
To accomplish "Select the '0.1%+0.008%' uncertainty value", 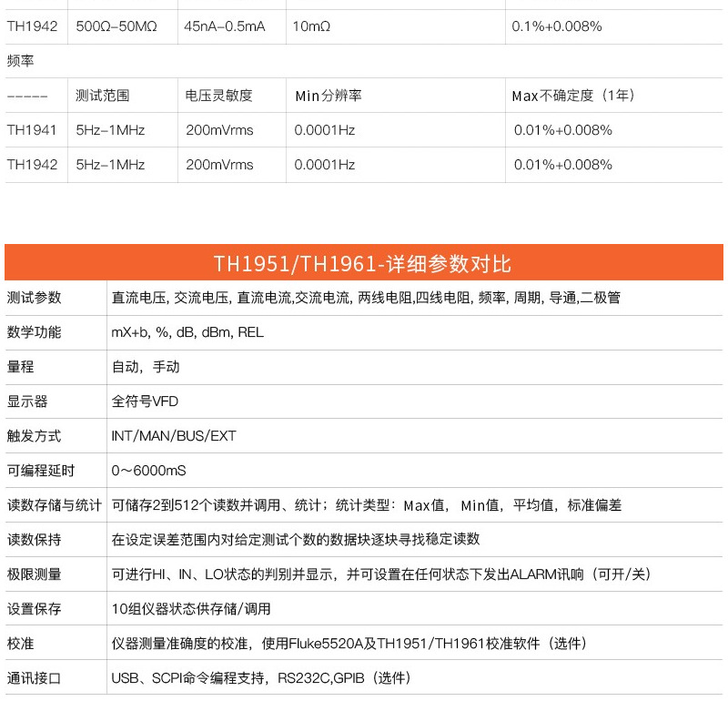I will (x=557, y=26).
